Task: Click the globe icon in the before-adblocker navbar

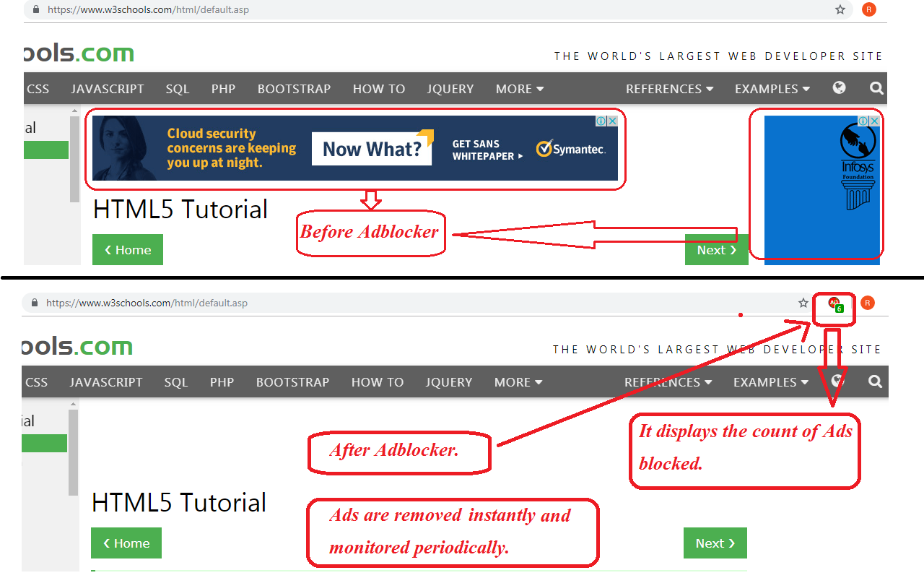Action: [x=839, y=87]
